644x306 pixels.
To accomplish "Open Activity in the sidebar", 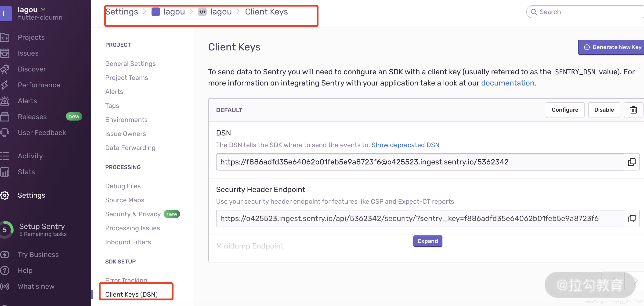I will pos(30,156).
